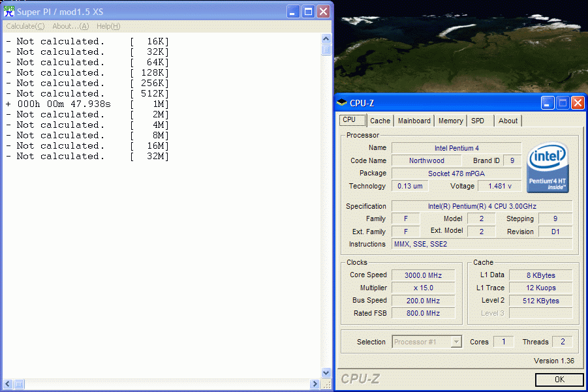This screenshot has height=392, width=588.
Task: Switch to the Memory tab in CPU-Z
Action: [x=450, y=121]
